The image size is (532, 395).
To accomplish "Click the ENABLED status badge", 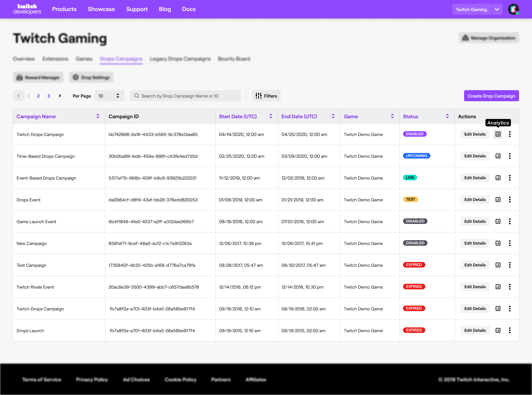I will 415,134.
